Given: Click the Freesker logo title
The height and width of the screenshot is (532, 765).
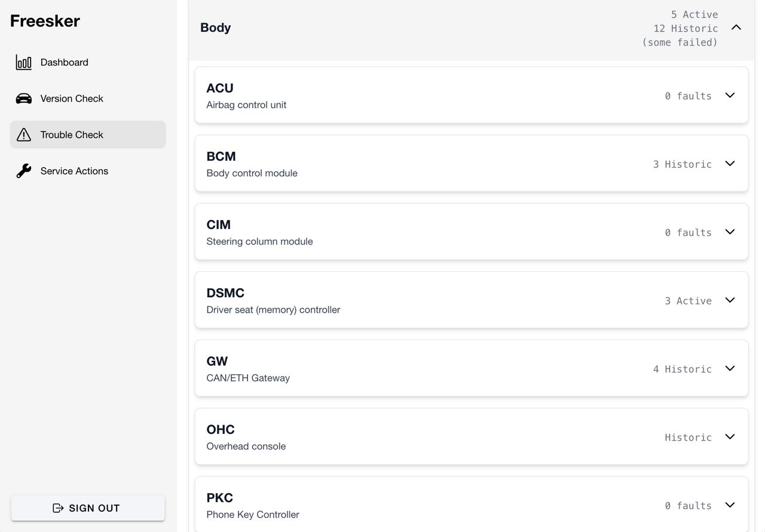Looking at the screenshot, I should click(45, 21).
